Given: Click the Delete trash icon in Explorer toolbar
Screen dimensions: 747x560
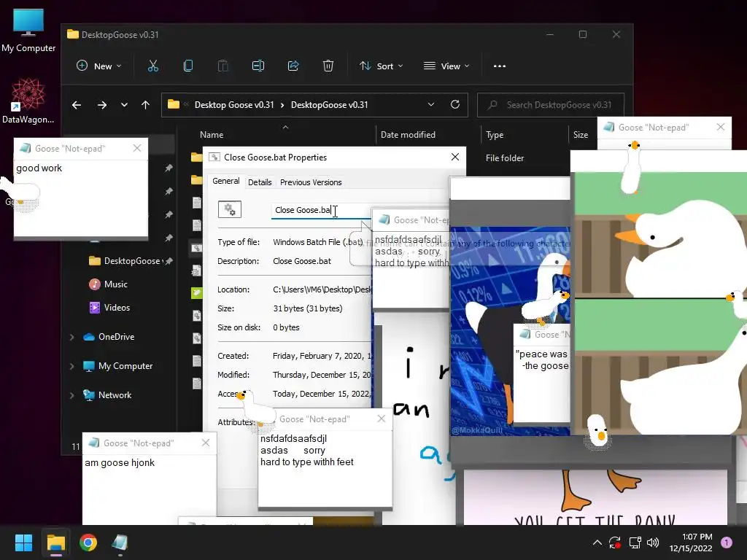Looking at the screenshot, I should (328, 66).
